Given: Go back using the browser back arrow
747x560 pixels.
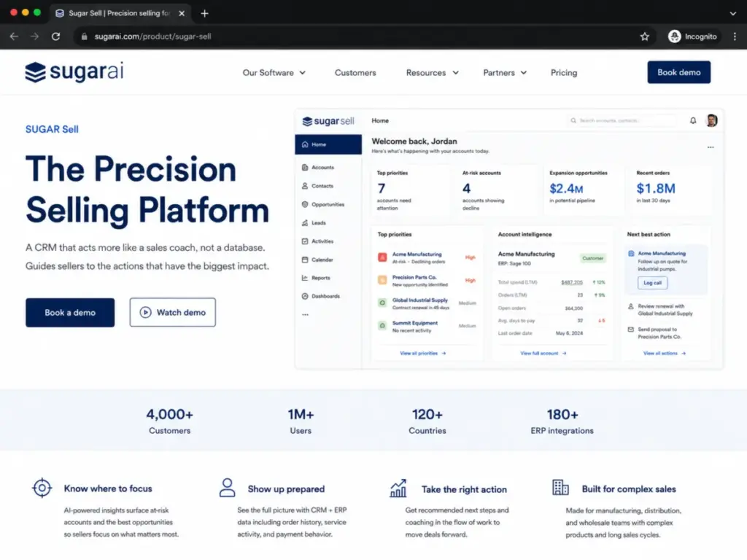Looking at the screenshot, I should point(14,36).
